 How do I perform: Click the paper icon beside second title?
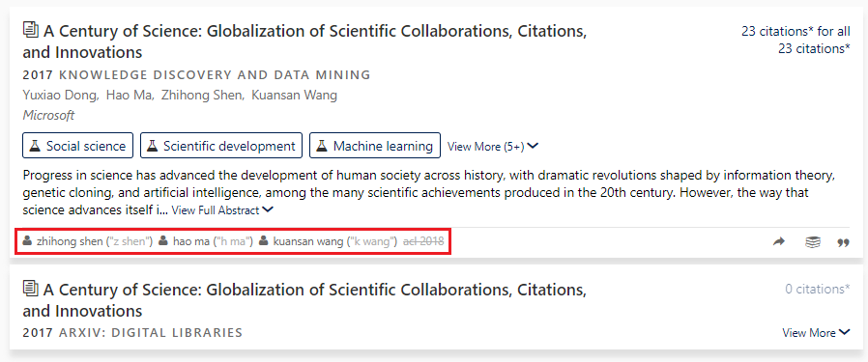[30, 288]
